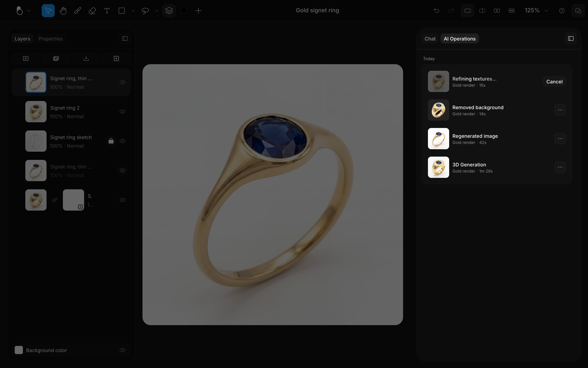This screenshot has width=588, height=368.
Task: Select the Hand pan tool
Action: (x=63, y=10)
